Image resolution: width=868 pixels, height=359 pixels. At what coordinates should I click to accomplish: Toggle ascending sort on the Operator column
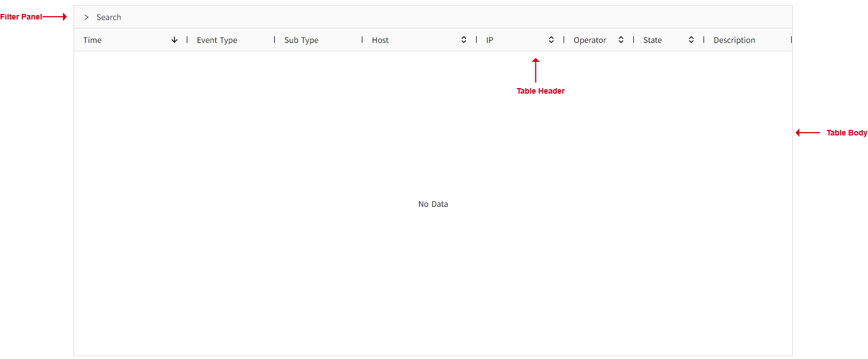point(620,37)
